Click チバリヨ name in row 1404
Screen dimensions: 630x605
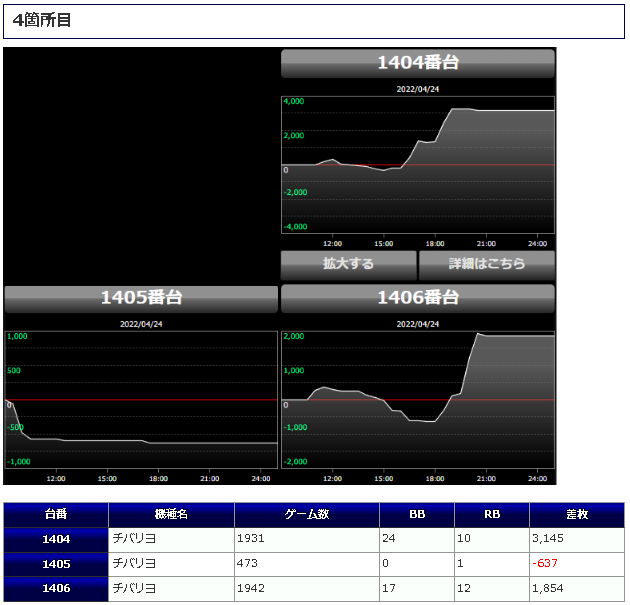pyautogui.click(x=134, y=539)
